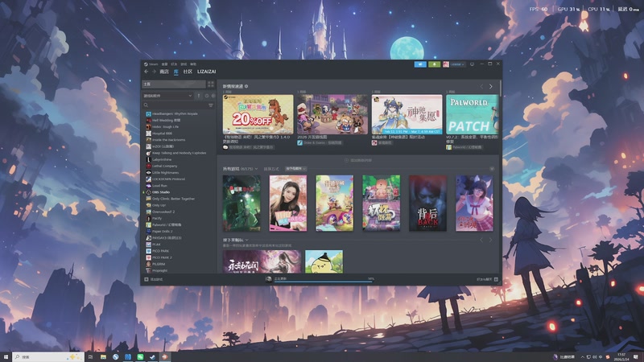Open the blue announcements megaphone button
The width and height of the screenshot is (644, 362).
(x=420, y=64)
